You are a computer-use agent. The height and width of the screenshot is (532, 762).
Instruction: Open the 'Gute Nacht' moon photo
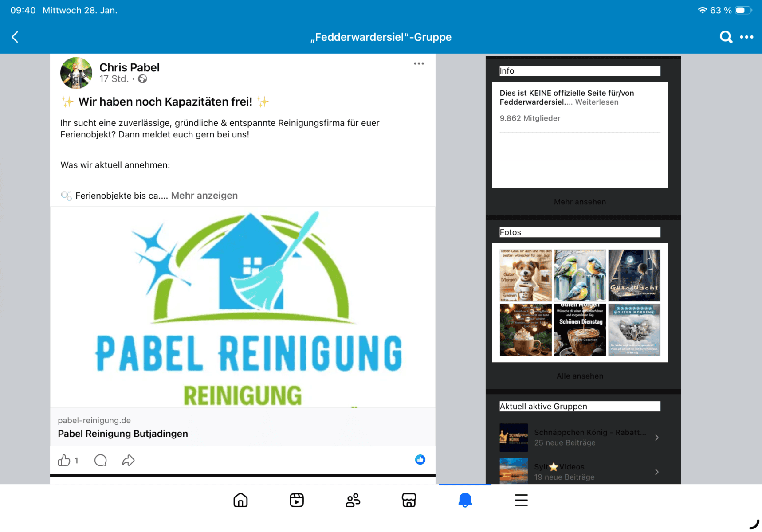click(x=634, y=275)
